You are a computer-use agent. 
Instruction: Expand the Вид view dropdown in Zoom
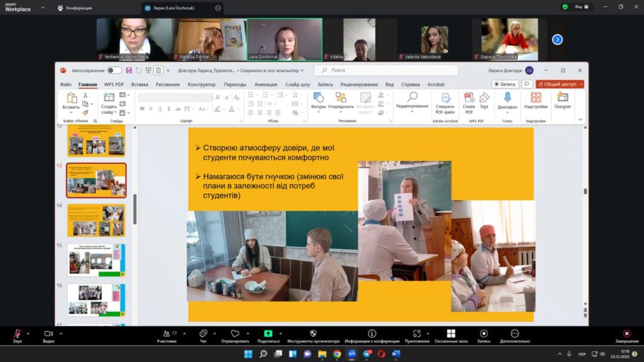tap(582, 7)
